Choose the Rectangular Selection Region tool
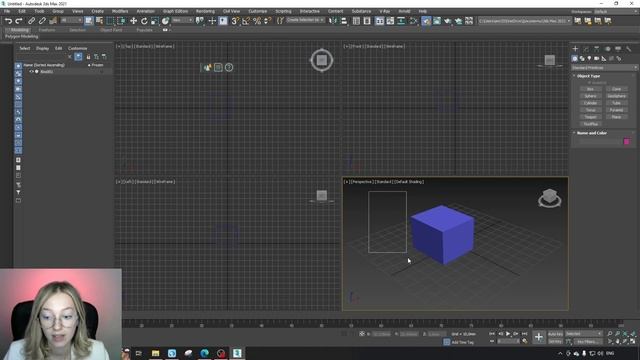 click(x=110, y=21)
